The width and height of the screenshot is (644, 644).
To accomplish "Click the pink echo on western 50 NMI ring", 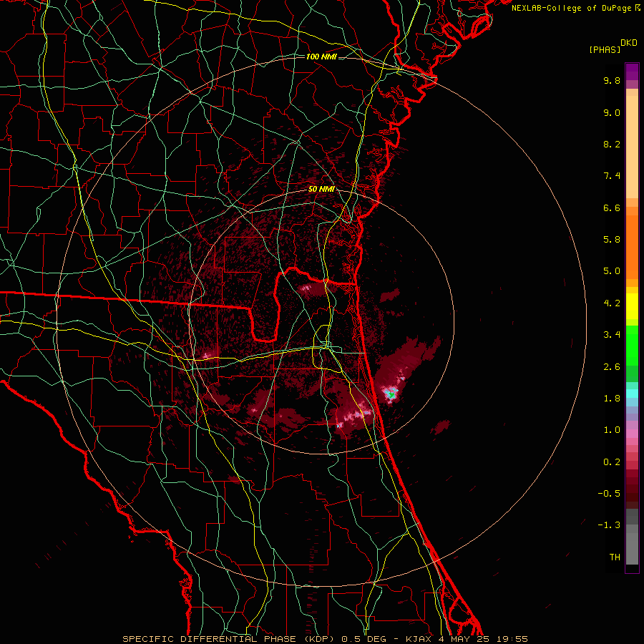I will click(206, 355).
